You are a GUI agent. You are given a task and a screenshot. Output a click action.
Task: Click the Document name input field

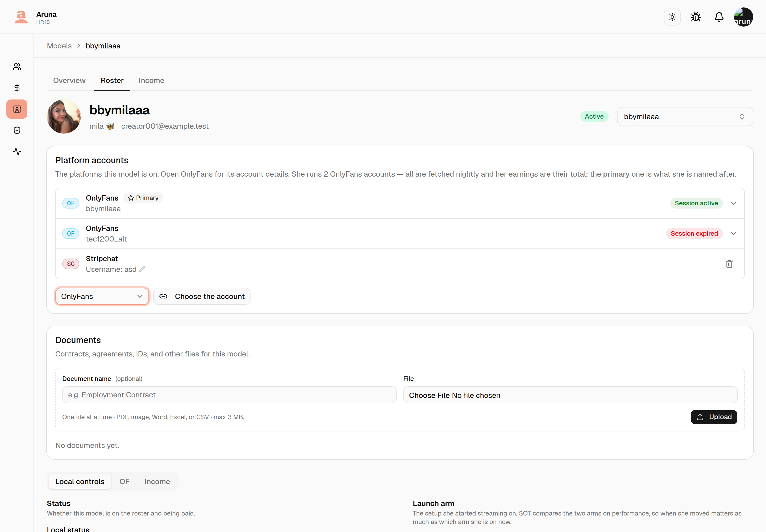[x=229, y=395]
